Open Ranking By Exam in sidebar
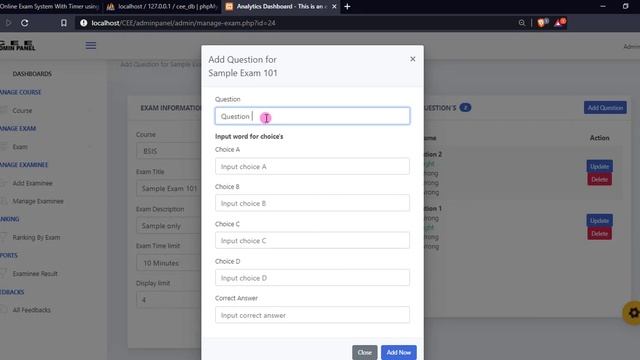This screenshot has width=640, height=360. tap(36, 238)
